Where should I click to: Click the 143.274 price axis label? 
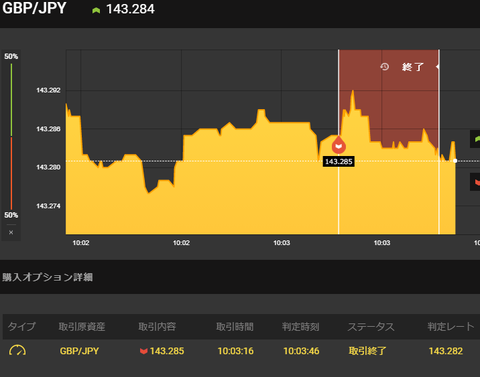[x=48, y=206]
